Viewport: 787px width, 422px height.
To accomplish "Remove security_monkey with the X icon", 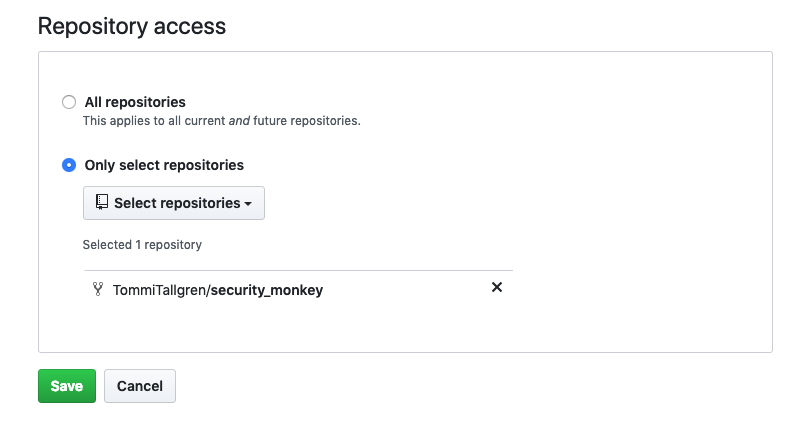I will point(497,288).
